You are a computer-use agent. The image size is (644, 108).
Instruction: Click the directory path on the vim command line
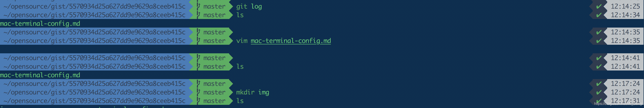[x=95, y=41]
